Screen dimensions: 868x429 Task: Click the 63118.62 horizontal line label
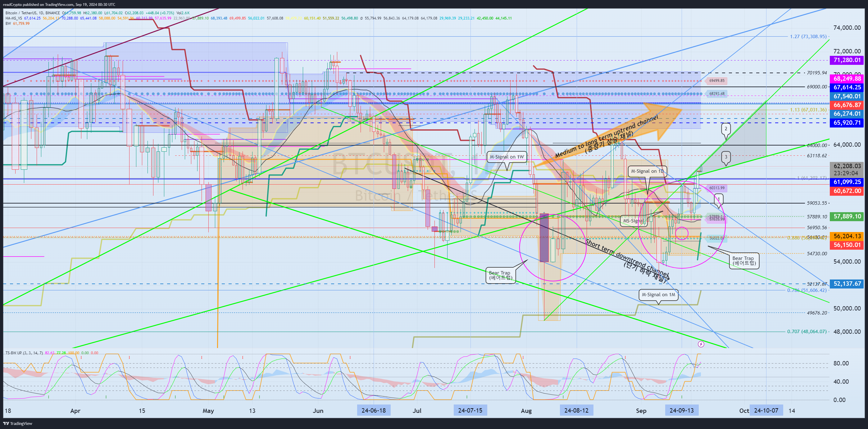pyautogui.click(x=817, y=155)
